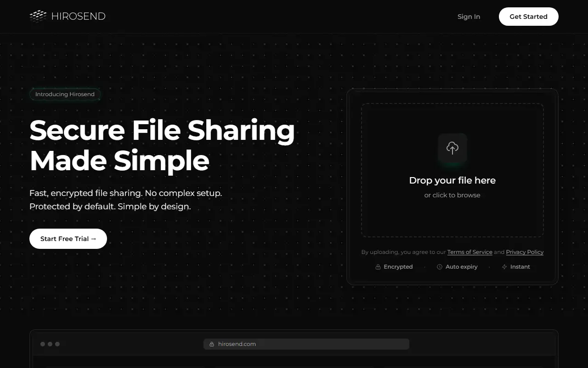588x368 pixels.
Task: Click the Introducing Hirosend badge
Action: coord(65,94)
